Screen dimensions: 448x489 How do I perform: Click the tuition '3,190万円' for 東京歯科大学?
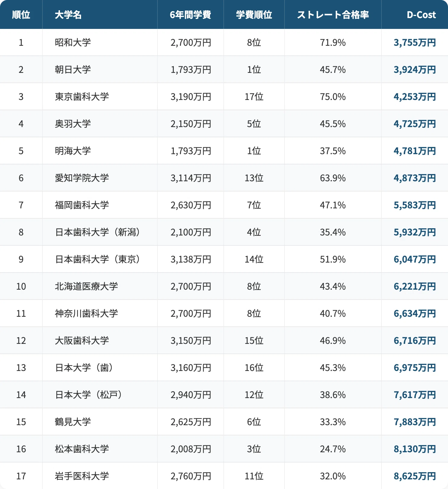click(191, 97)
